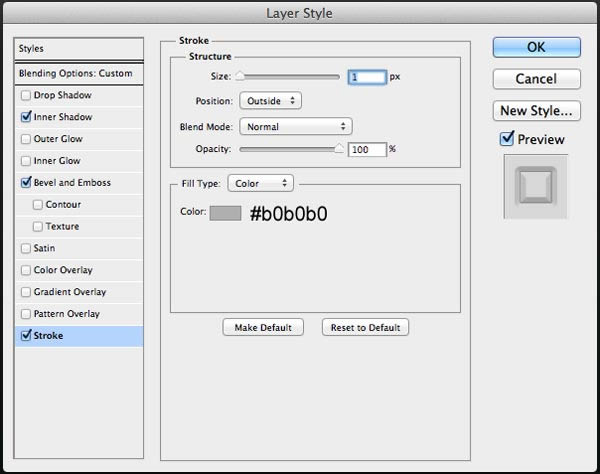Image resolution: width=600 pixels, height=474 pixels.
Task: Tick the Satin checkbox
Action: 26,248
